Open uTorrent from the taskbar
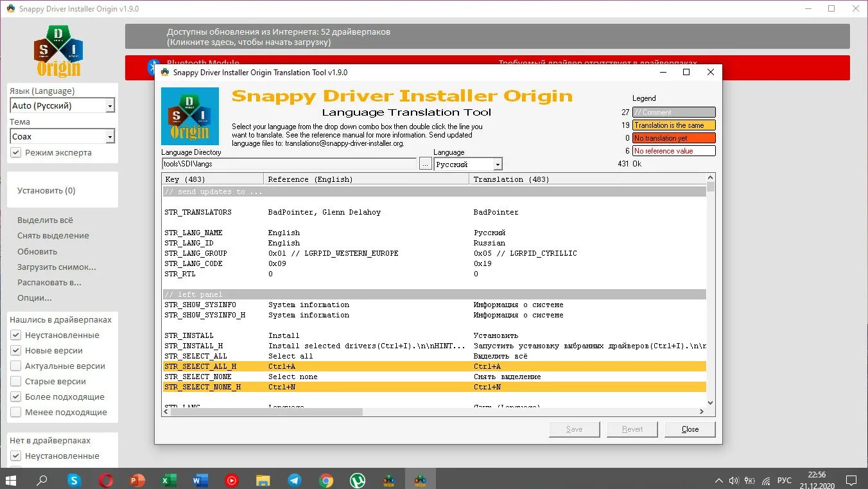 [358, 480]
